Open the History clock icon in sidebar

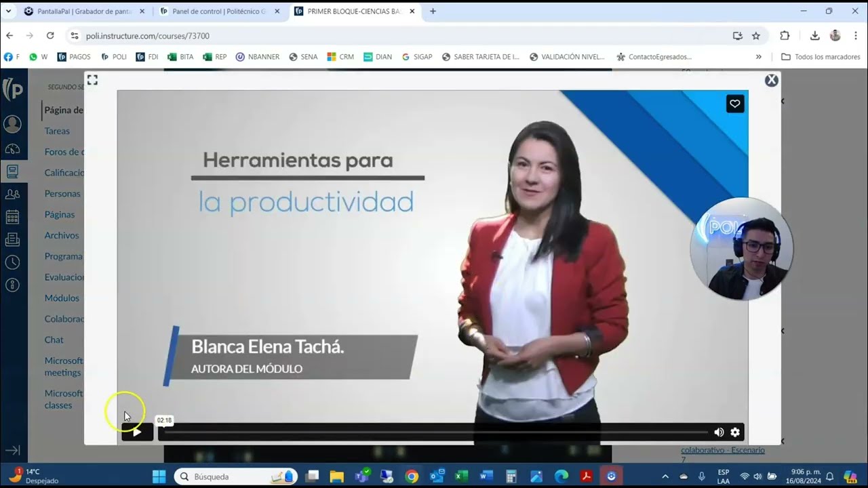pyautogui.click(x=12, y=262)
